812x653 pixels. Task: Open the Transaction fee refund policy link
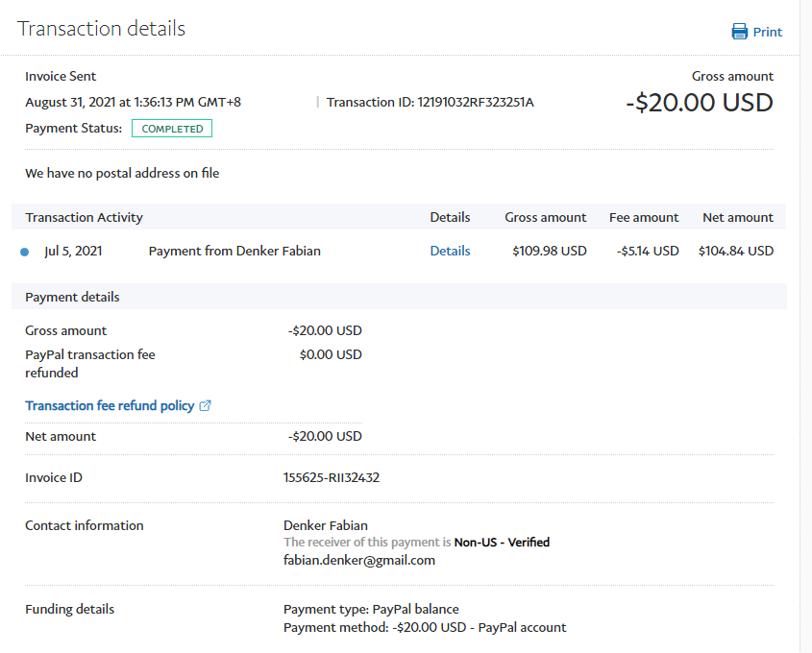point(110,406)
